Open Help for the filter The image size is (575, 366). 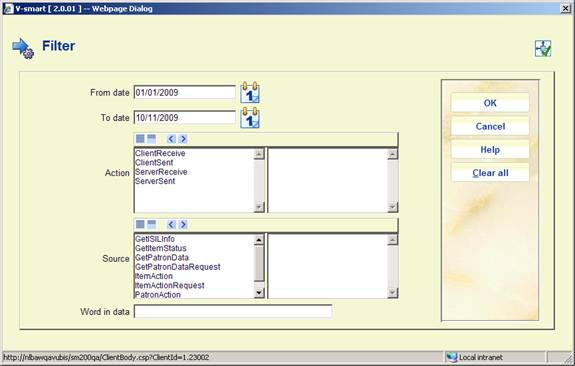pyautogui.click(x=490, y=150)
